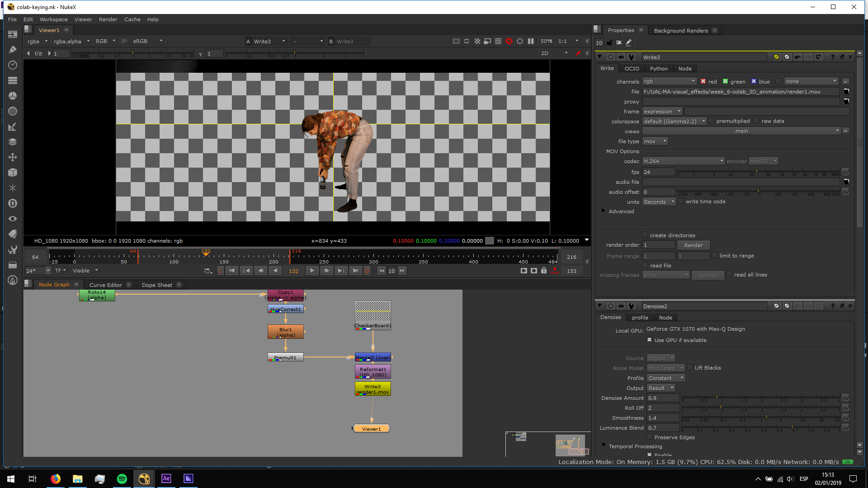This screenshot has width=868, height=488.
Task: Pause viewer updating with the pause icon
Action: pos(531,41)
